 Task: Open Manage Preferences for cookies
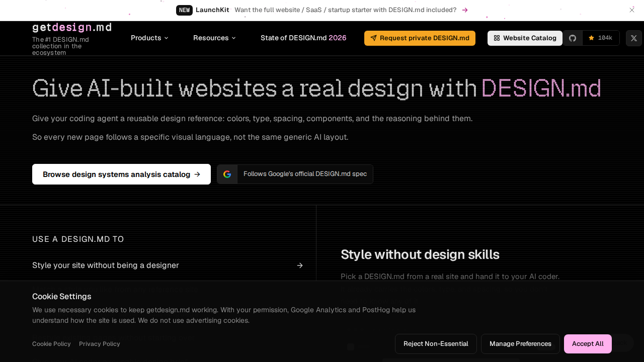click(520, 344)
